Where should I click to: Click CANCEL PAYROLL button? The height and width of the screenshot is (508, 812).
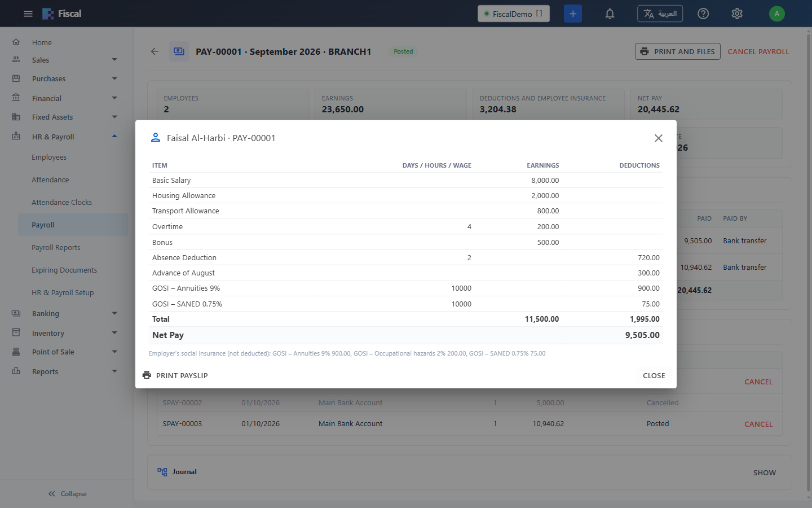click(x=758, y=51)
